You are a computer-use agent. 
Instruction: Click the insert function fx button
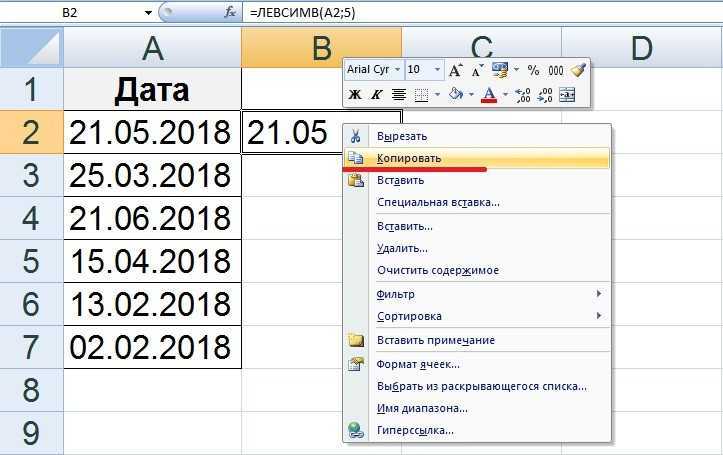tap(230, 12)
